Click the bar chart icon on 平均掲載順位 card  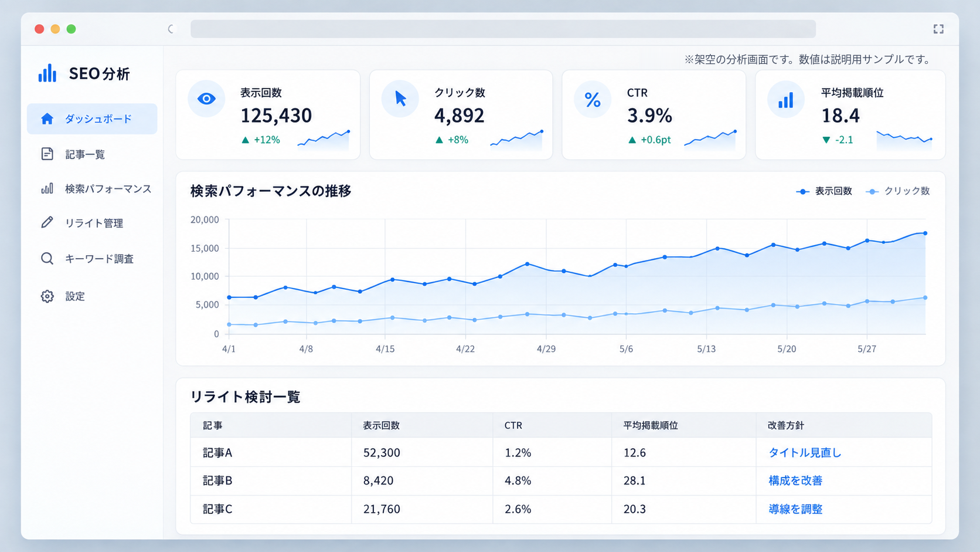point(786,100)
